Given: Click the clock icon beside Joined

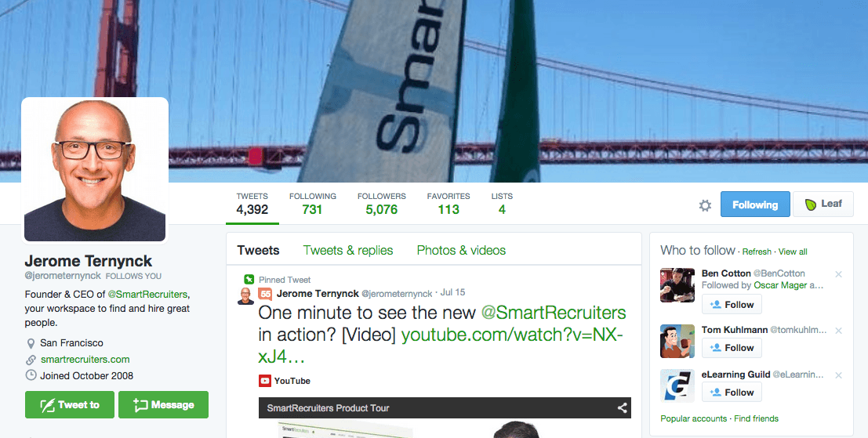Looking at the screenshot, I should coord(31,375).
